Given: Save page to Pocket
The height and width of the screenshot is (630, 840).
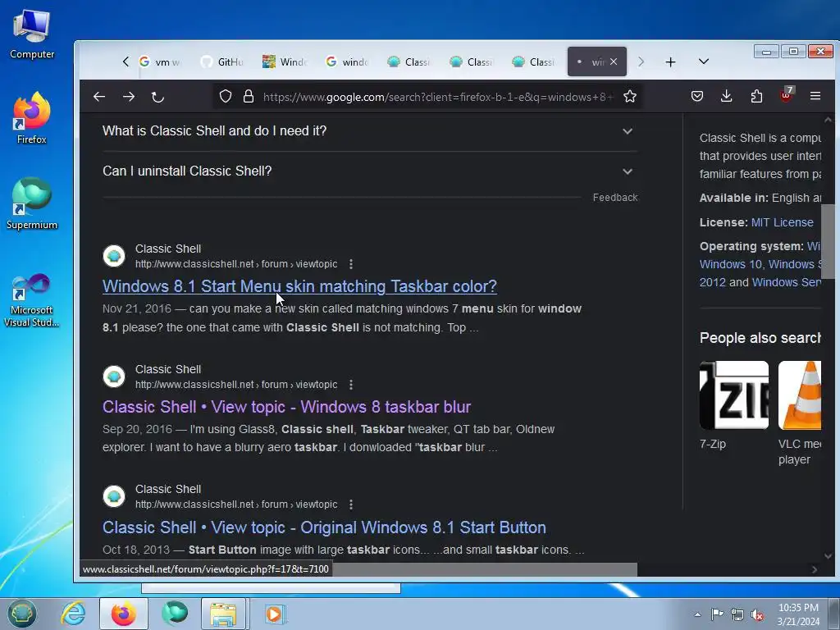Looking at the screenshot, I should [697, 97].
